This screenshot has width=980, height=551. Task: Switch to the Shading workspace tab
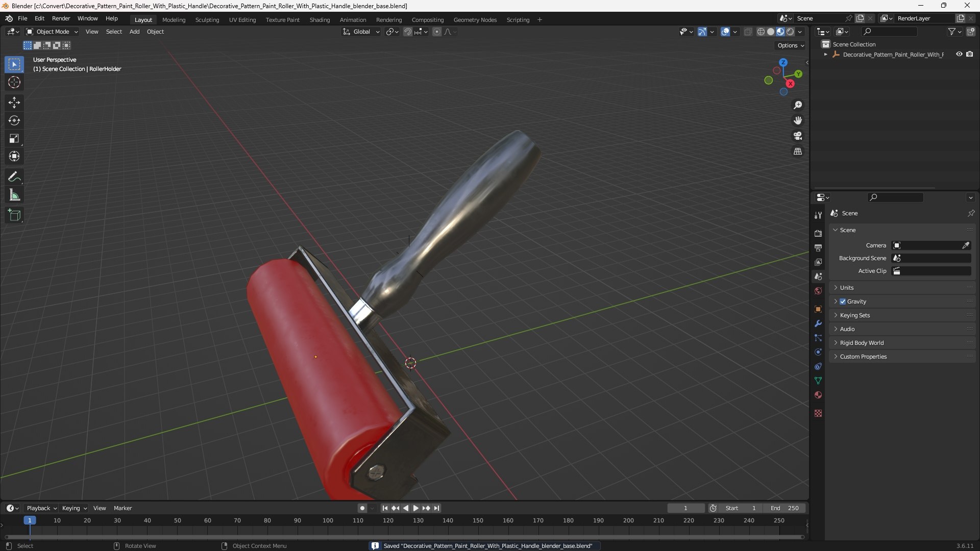[320, 20]
